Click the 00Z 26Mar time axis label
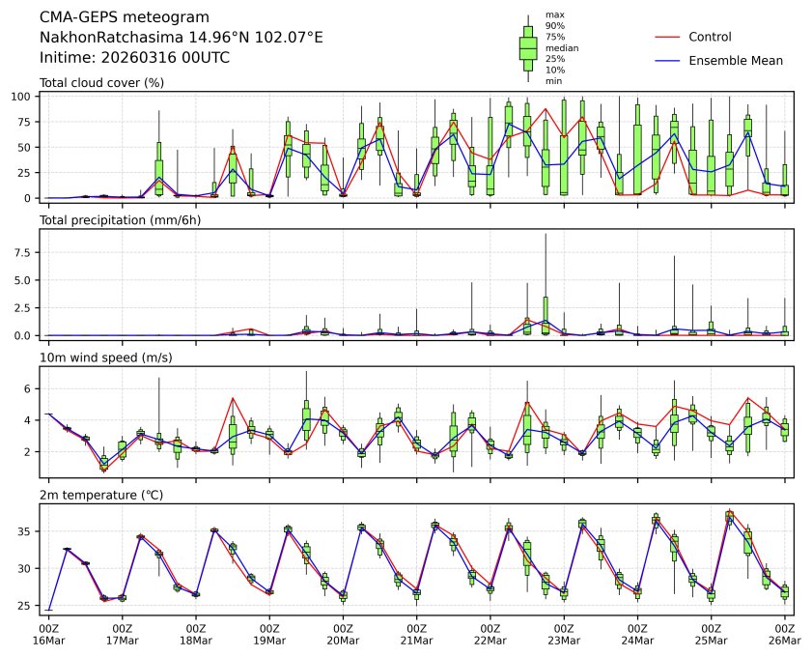Image resolution: width=812 pixels, height=657 pixels. [784, 634]
